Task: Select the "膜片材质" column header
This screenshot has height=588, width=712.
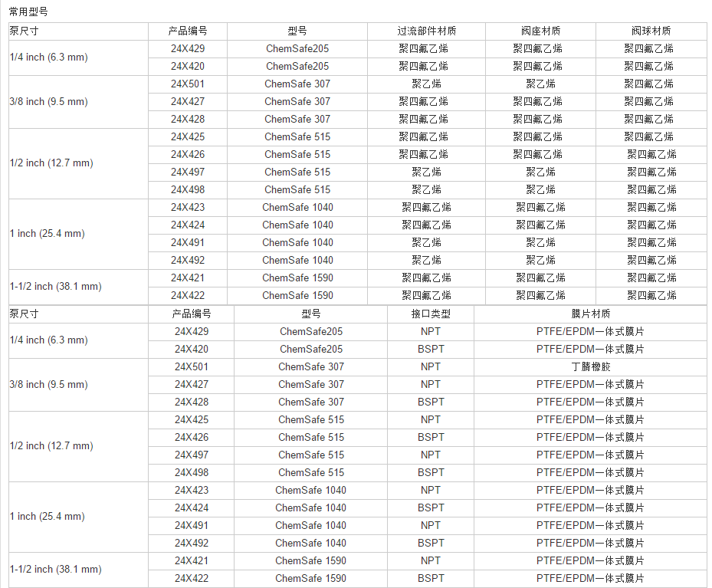Action: point(590,314)
